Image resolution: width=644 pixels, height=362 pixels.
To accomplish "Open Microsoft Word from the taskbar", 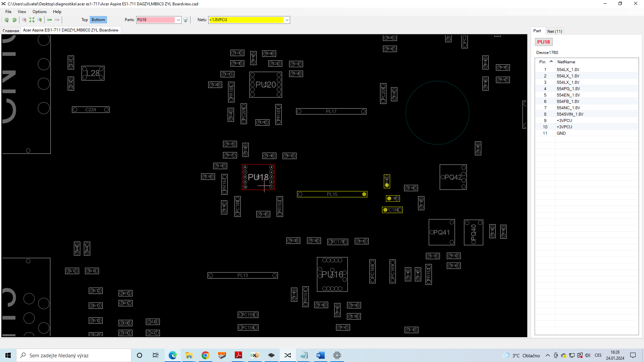I will click(x=321, y=355).
